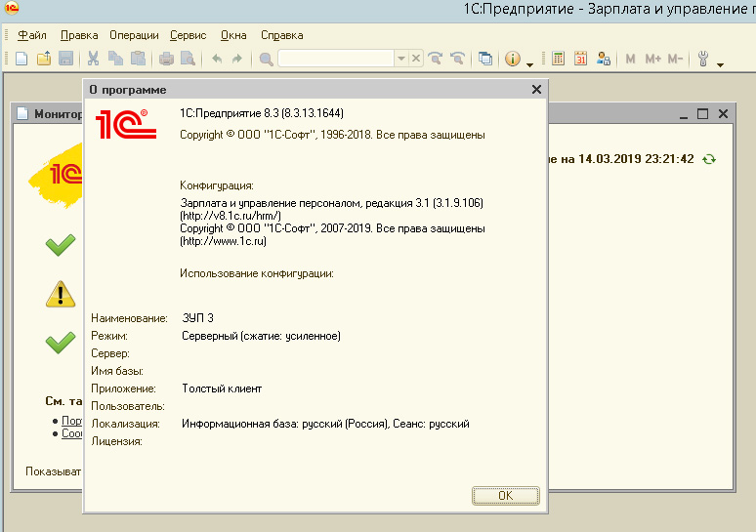The image size is (756, 532).
Task: Click the magnifier search icon
Action: click(x=266, y=59)
